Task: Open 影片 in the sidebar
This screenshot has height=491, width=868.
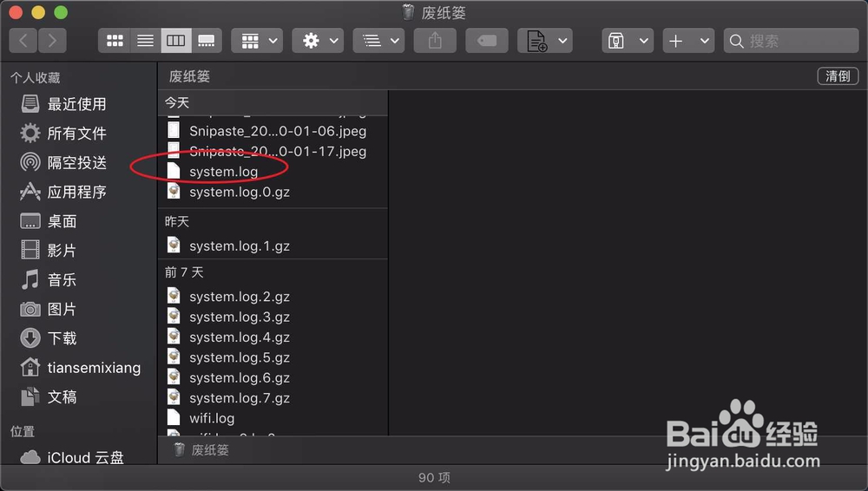Action: pyautogui.click(x=49, y=250)
